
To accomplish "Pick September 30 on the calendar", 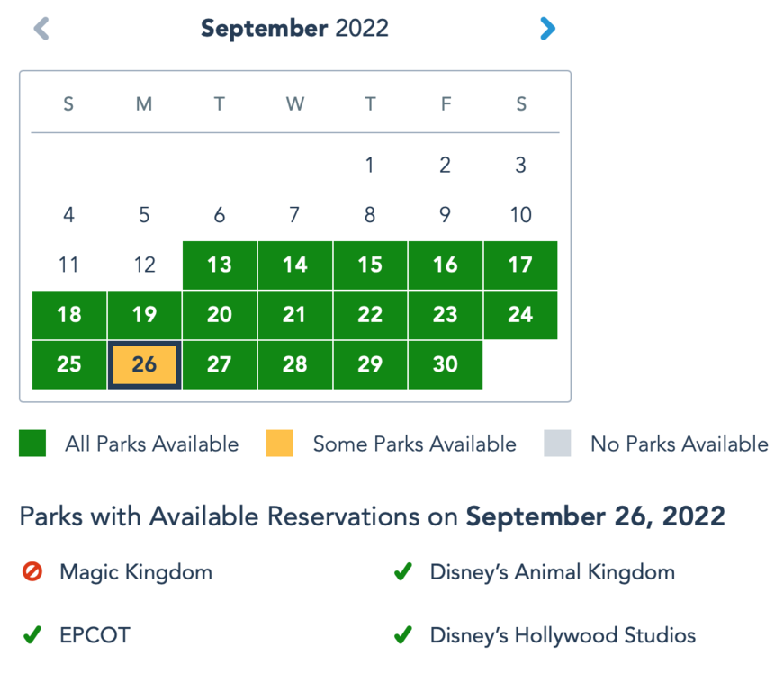I will click(x=446, y=364).
